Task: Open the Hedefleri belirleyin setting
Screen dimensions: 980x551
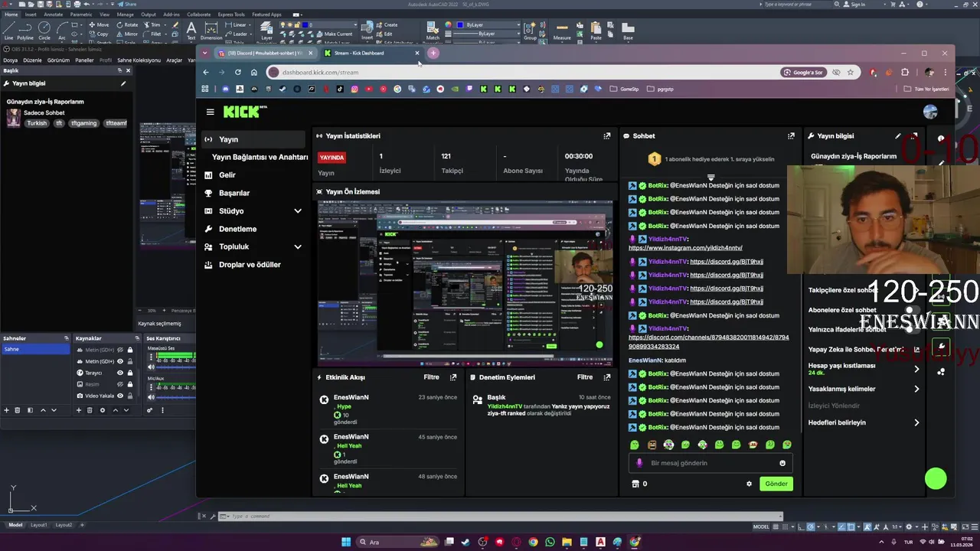Action: point(864,422)
